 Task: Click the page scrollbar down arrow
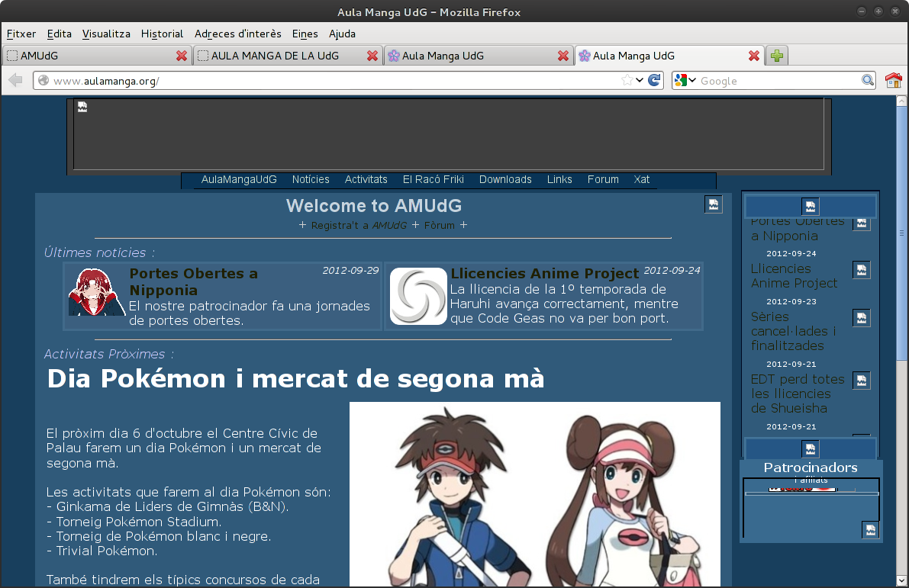901,580
